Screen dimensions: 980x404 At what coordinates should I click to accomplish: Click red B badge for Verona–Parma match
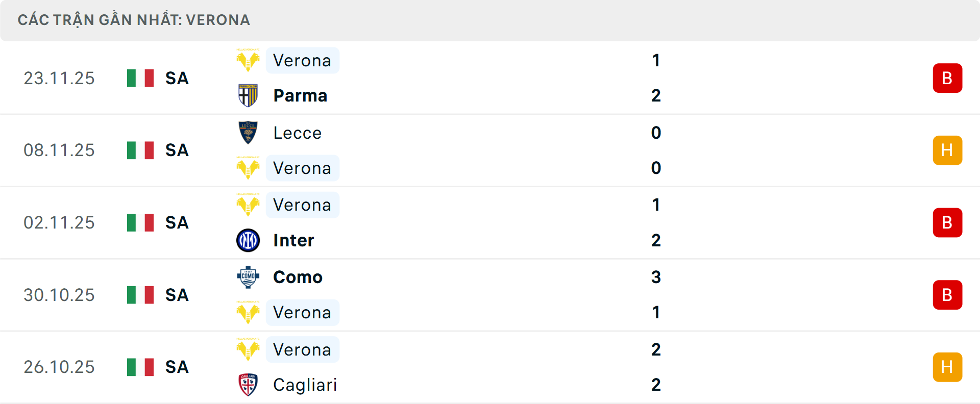point(947,78)
